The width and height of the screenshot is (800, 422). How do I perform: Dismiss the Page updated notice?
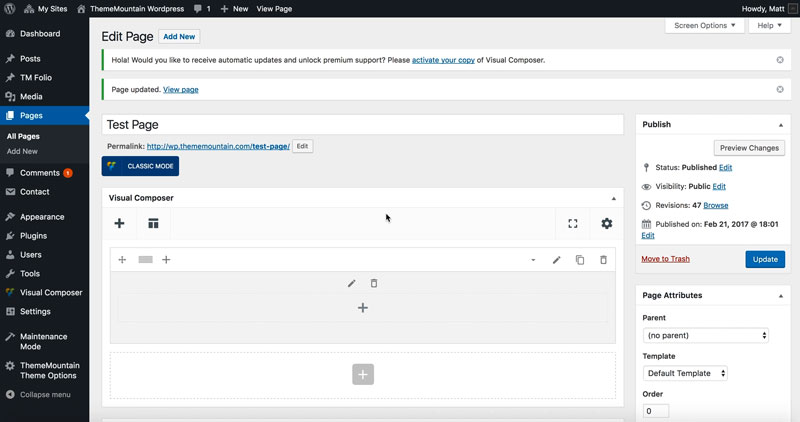(x=780, y=89)
